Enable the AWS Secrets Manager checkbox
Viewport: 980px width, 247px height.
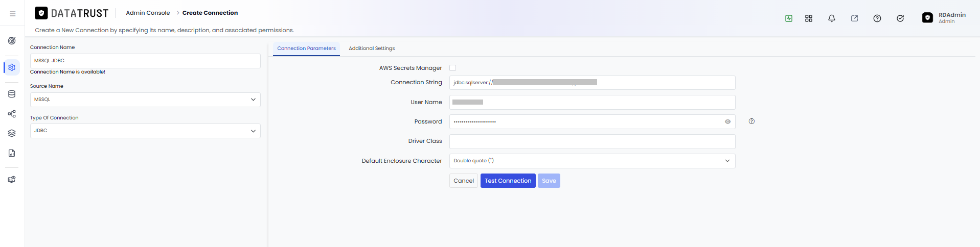coord(452,68)
